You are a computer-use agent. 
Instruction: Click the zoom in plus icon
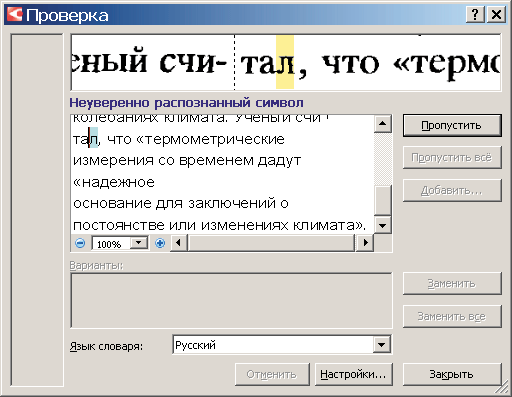click(160, 243)
